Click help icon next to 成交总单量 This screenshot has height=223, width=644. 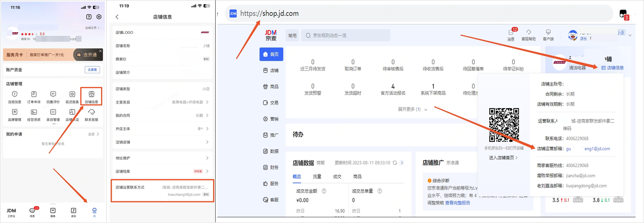pos(380,191)
